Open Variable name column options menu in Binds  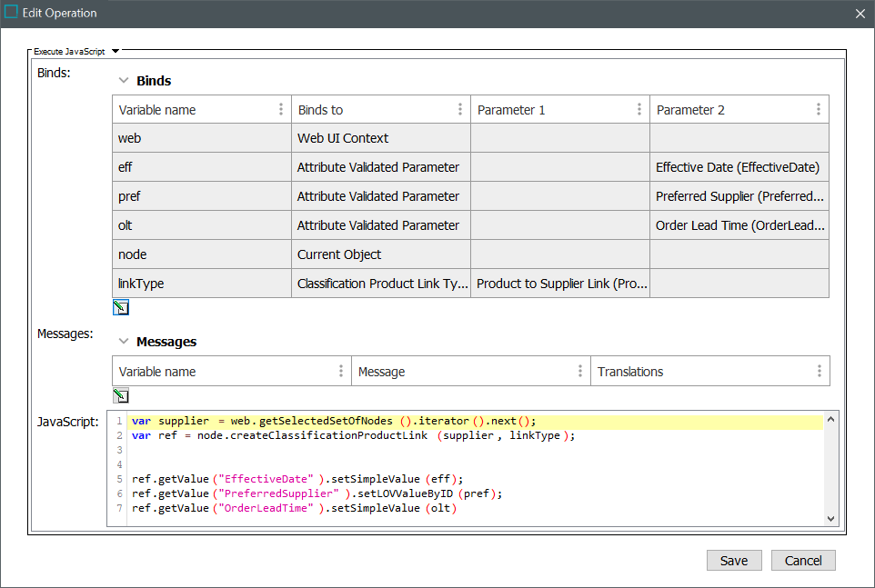pos(281,109)
